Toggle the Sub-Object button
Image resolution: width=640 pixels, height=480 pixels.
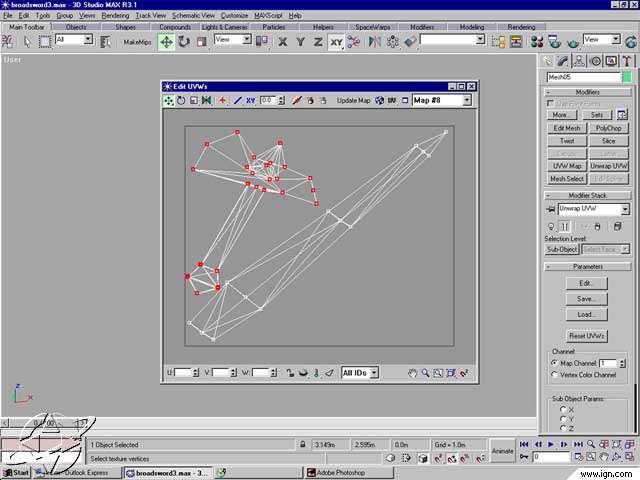click(x=562, y=249)
